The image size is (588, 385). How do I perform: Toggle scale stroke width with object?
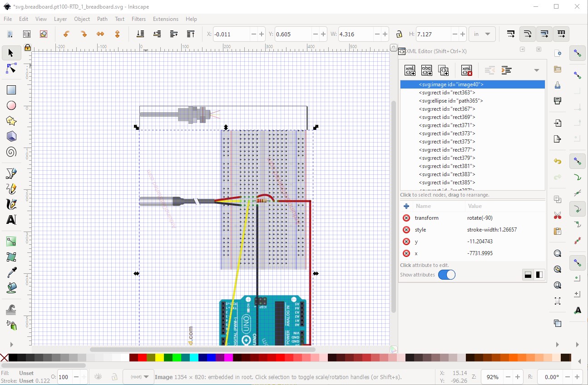coord(511,34)
